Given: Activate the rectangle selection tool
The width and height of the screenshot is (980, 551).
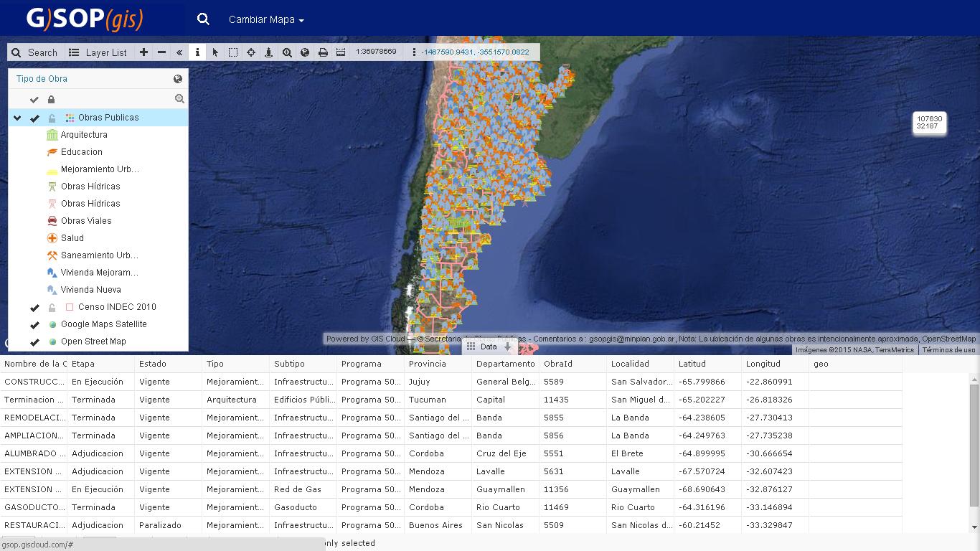Looking at the screenshot, I should coord(232,52).
